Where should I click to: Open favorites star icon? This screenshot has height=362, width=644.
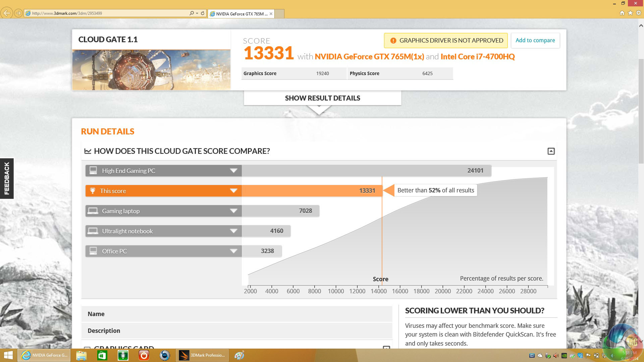point(630,13)
